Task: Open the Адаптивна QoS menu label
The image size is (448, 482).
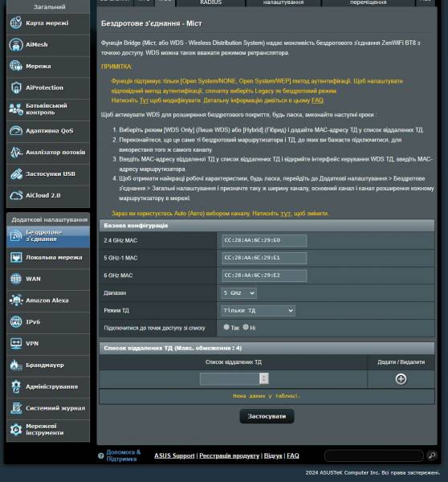Action: [x=50, y=131]
